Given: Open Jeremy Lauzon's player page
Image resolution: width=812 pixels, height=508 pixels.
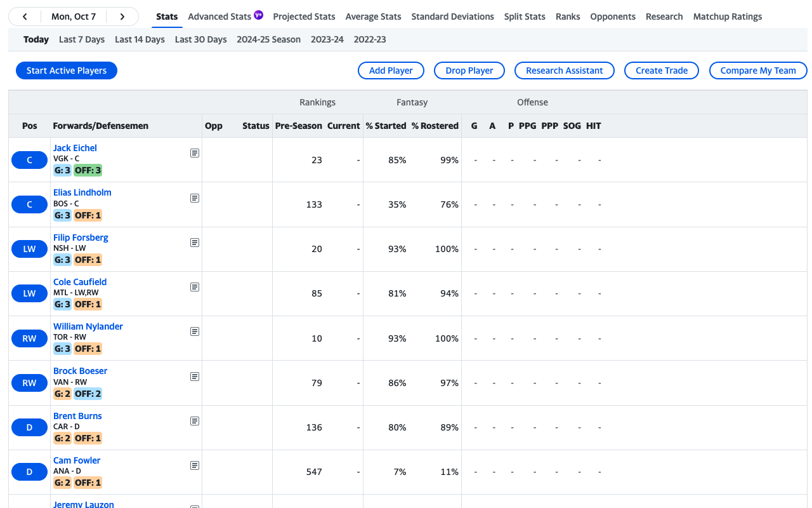Looking at the screenshot, I should [x=84, y=504].
